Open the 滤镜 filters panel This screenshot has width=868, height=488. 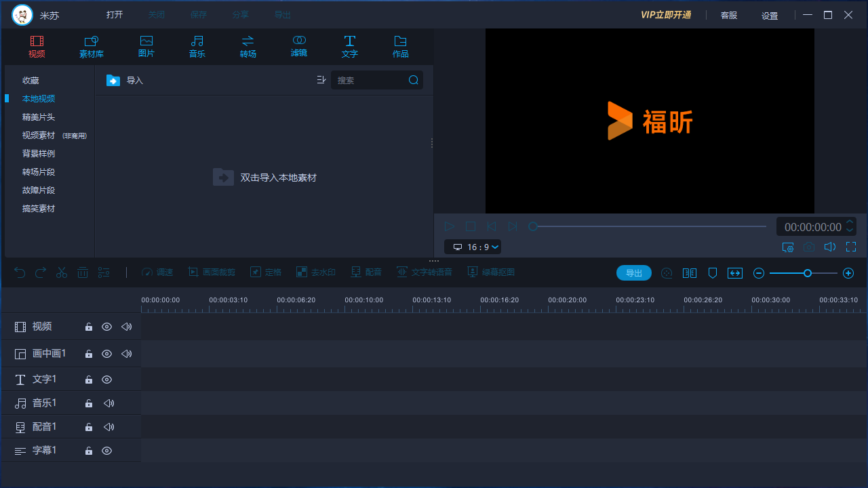(x=299, y=46)
